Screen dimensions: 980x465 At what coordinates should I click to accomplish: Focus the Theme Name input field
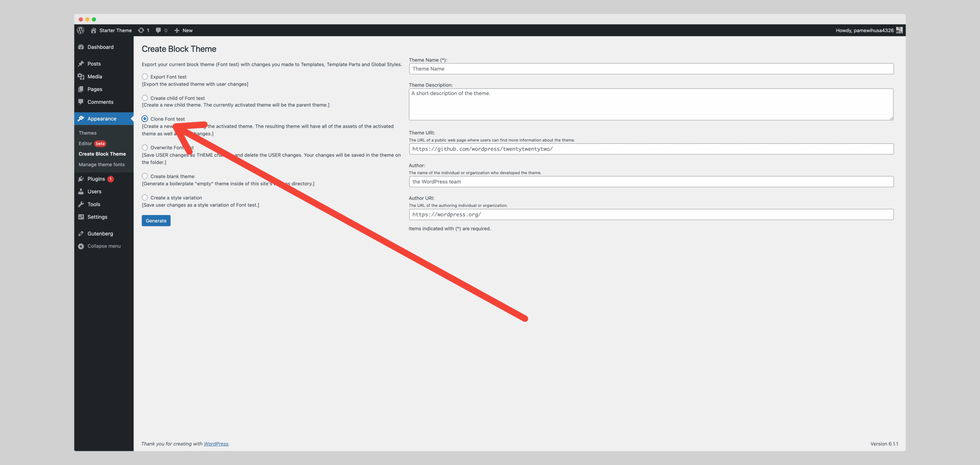click(x=651, y=69)
